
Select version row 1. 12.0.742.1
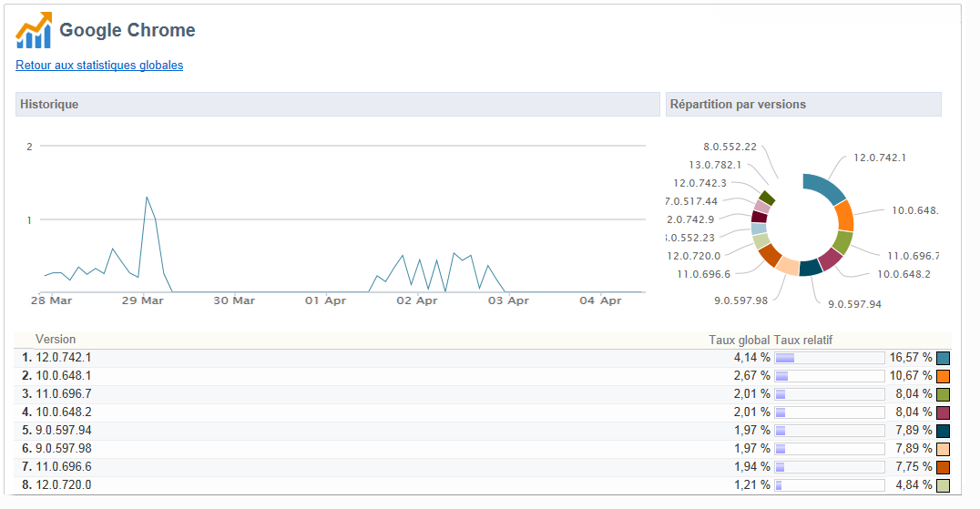tap(483, 357)
